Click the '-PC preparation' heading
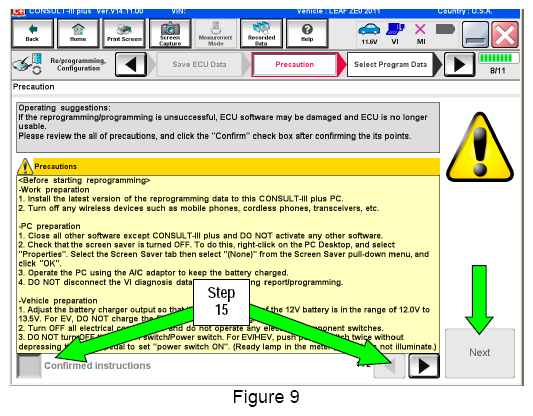 coord(50,226)
